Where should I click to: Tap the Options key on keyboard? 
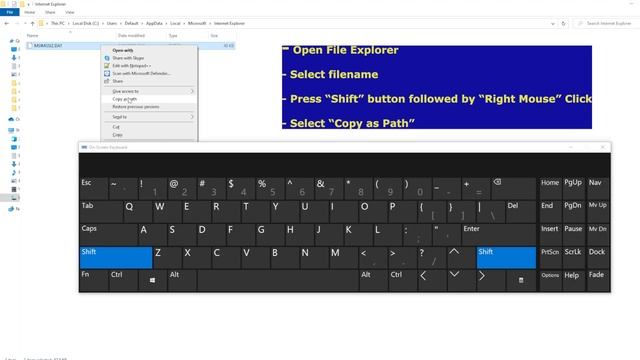point(550,280)
